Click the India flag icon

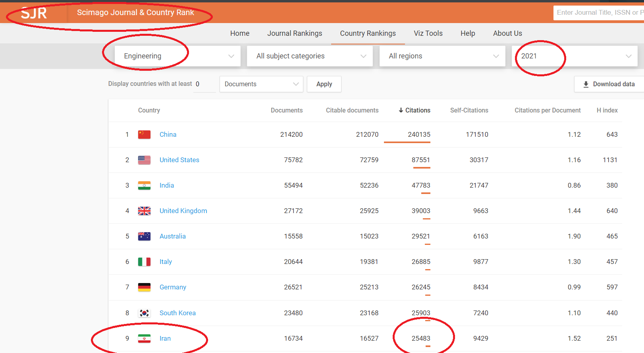[x=144, y=185]
